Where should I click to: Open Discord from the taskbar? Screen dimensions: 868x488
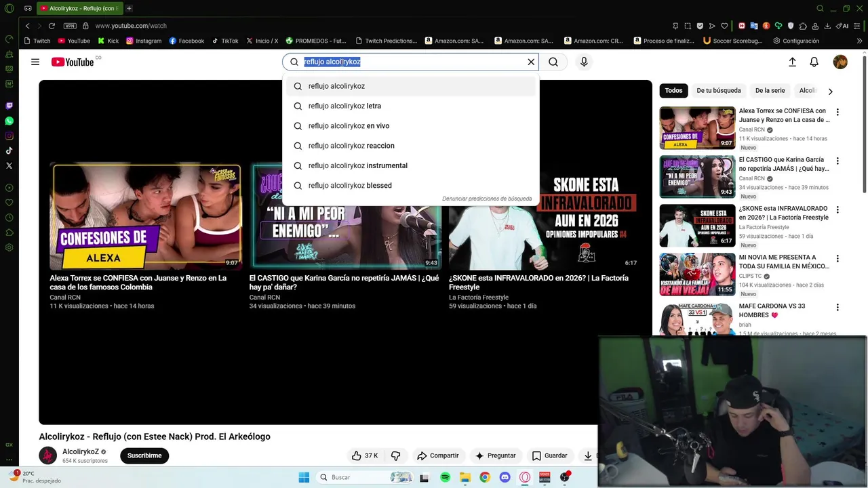point(505,477)
